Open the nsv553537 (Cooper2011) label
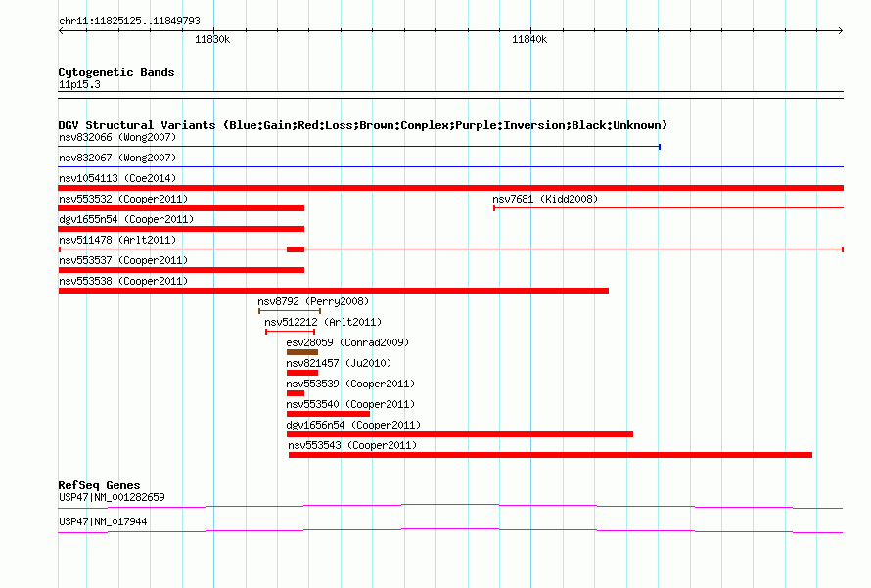The height and width of the screenshot is (588, 871). click(x=123, y=260)
